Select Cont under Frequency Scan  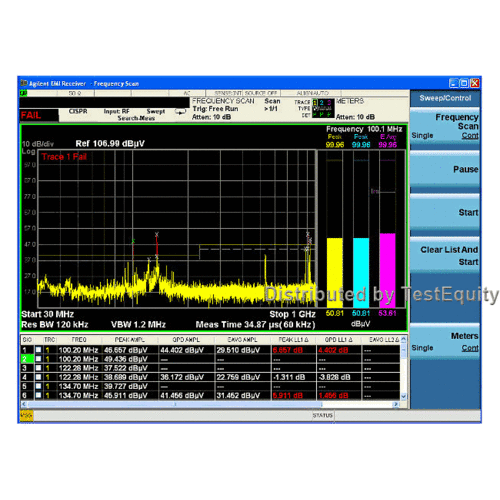coord(470,136)
